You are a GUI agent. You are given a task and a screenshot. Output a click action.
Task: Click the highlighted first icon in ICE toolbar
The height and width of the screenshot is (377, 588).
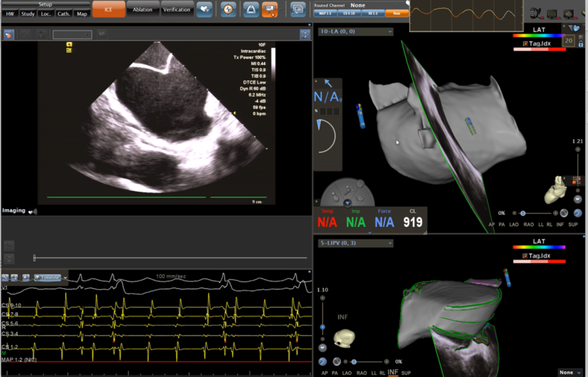point(9,35)
